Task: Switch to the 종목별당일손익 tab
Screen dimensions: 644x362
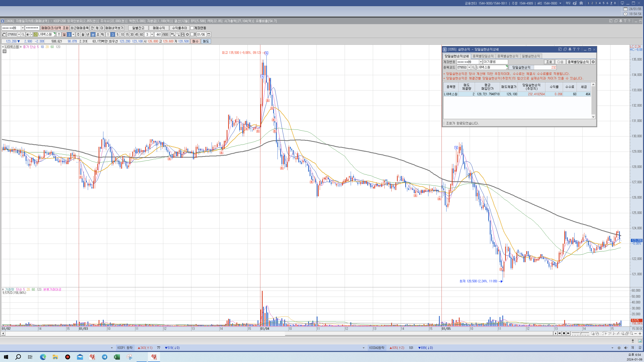Action: click(x=483, y=56)
